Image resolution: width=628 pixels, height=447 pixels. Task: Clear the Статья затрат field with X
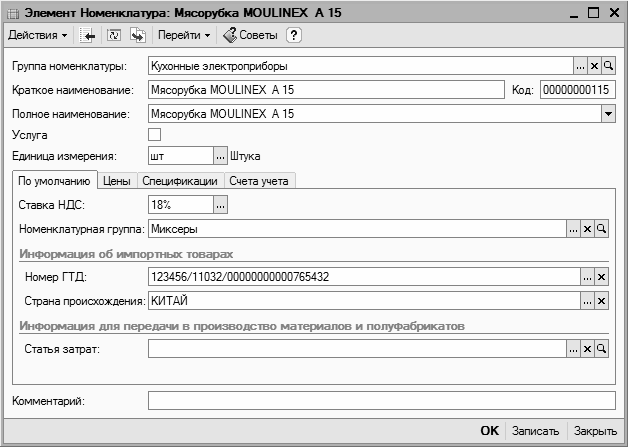coord(587,349)
